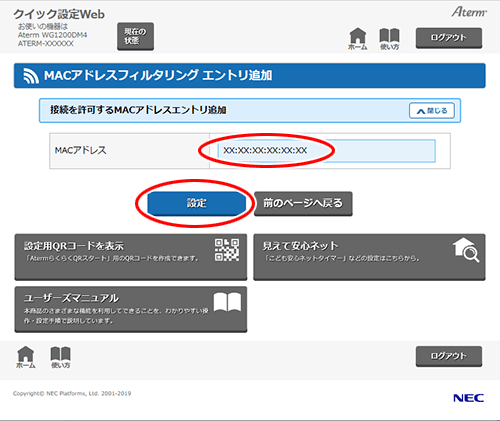Click the MACアドレス input field
The width and height of the screenshot is (500, 421).
326,151
